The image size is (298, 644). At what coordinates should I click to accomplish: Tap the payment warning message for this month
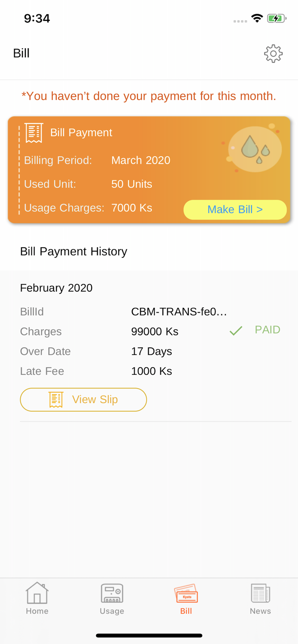point(149,95)
